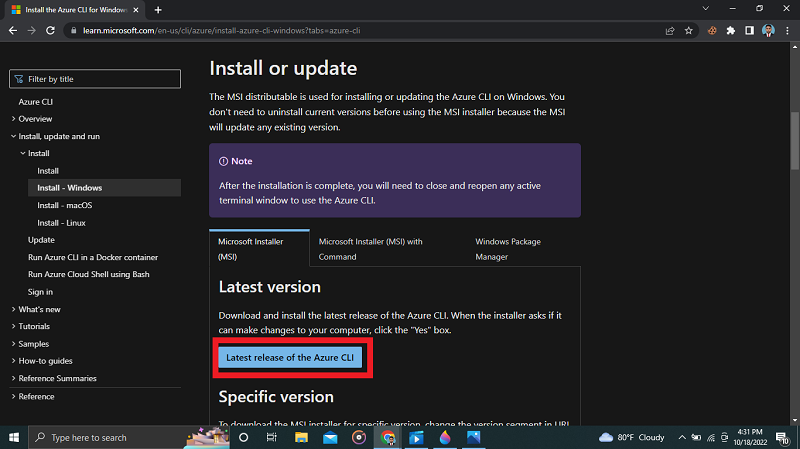Viewport: 800px width, 449px height.
Task: Open the Sign in sidebar item
Action: (x=40, y=292)
